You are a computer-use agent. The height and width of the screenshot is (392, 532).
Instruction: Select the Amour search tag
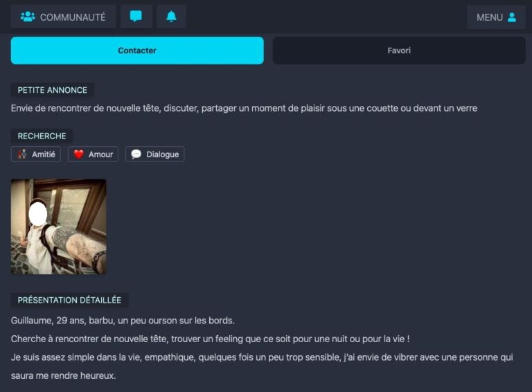point(93,154)
